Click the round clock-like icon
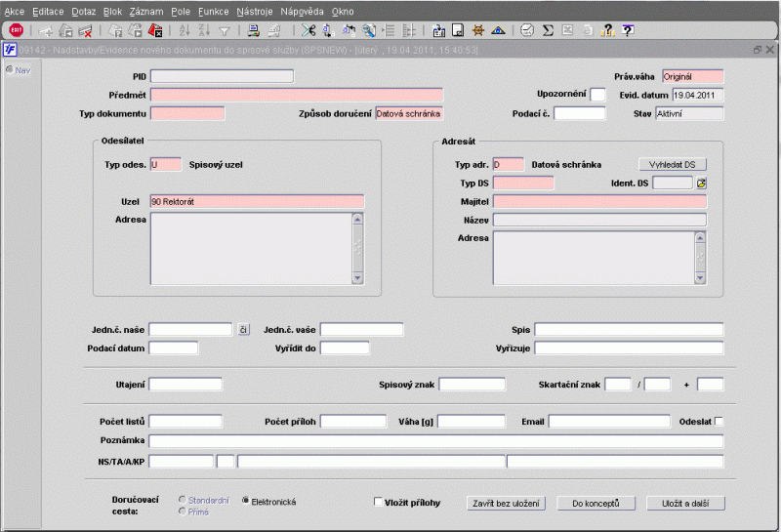Screen dimensions: 781x532 527,30
